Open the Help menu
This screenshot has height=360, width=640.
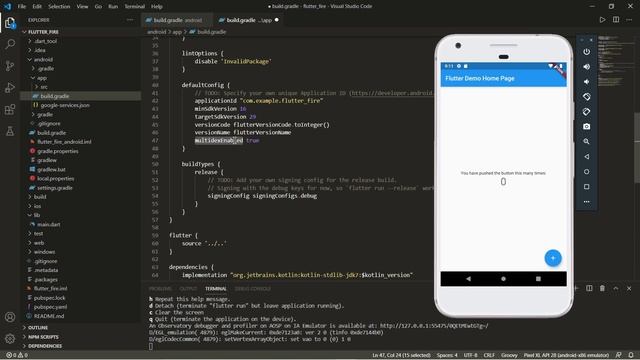coord(156,7)
